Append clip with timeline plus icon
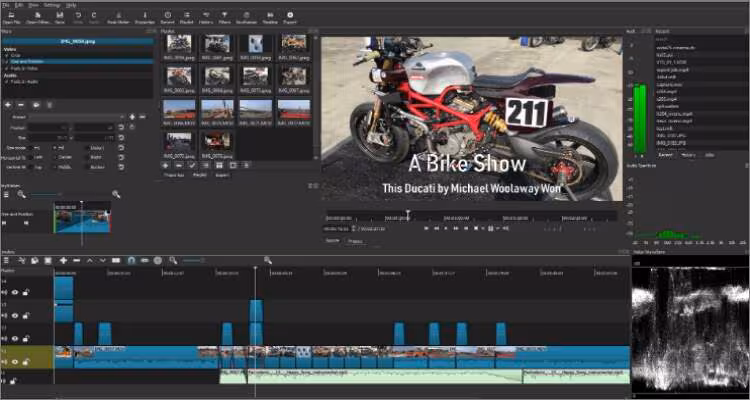The image size is (750, 400). point(63,261)
